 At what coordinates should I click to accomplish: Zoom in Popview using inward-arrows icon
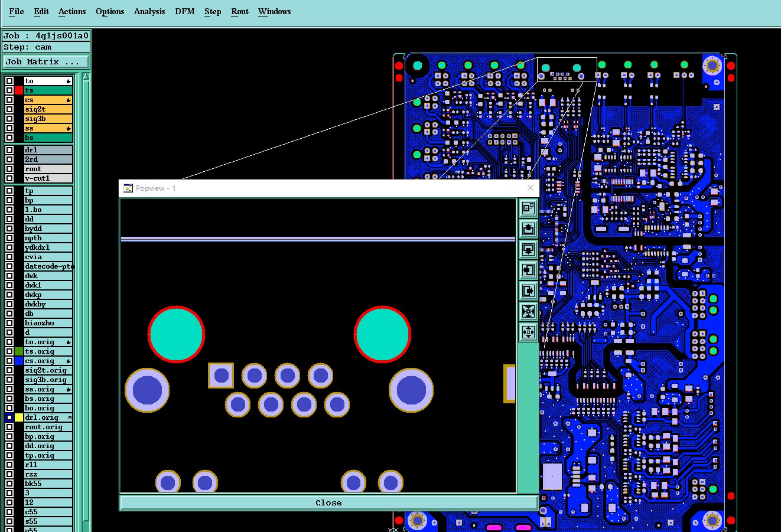click(528, 311)
